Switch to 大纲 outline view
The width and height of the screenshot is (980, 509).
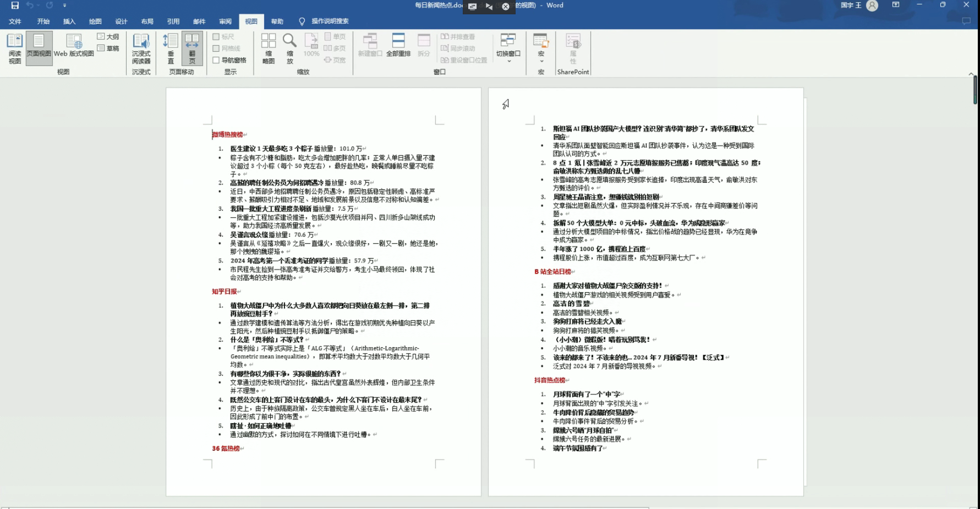click(x=108, y=37)
